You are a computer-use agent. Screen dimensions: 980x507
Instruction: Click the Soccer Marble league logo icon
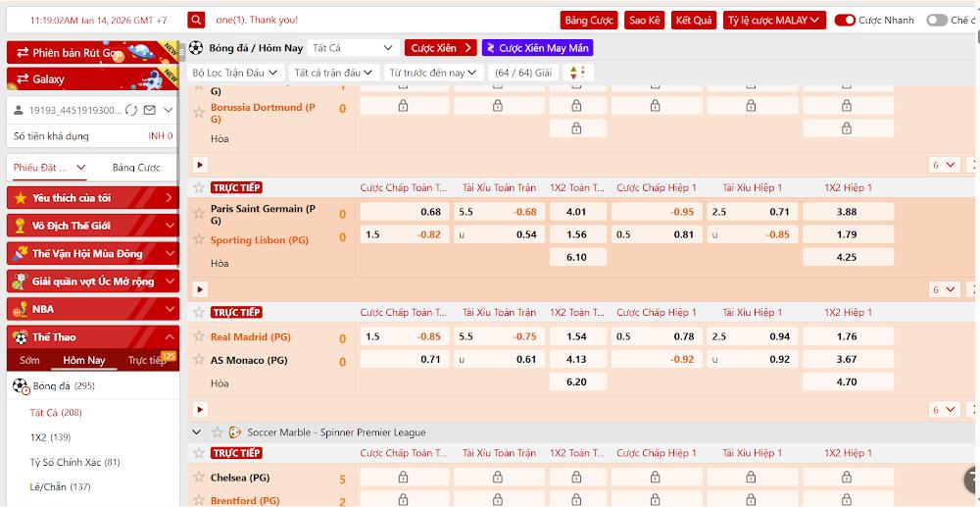[x=235, y=432]
